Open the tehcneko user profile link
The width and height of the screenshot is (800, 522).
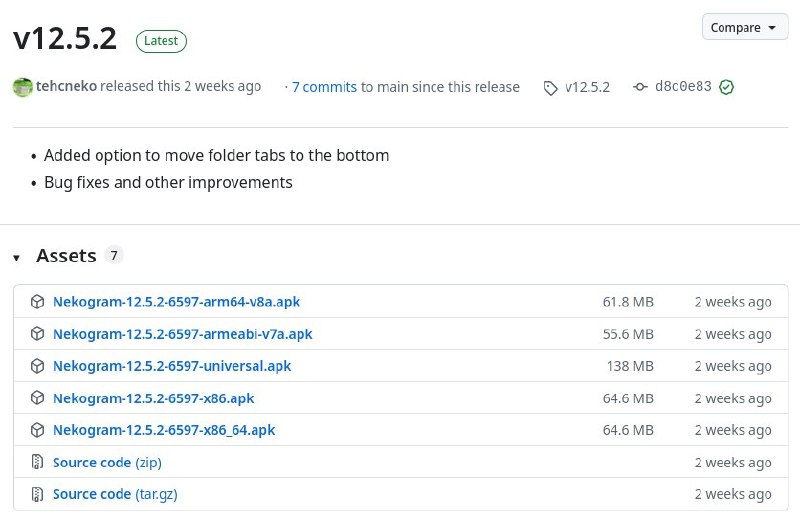67,87
